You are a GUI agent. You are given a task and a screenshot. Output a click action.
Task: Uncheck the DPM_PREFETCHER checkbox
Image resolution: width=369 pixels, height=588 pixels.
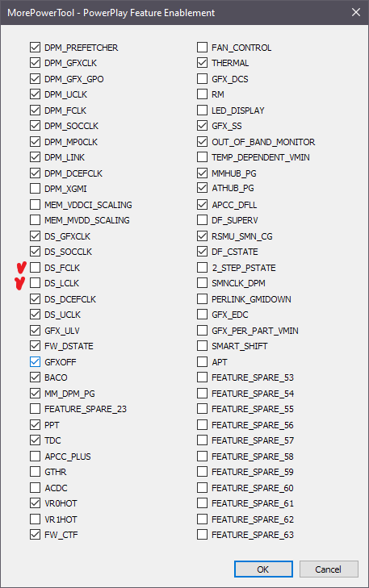[x=35, y=48]
